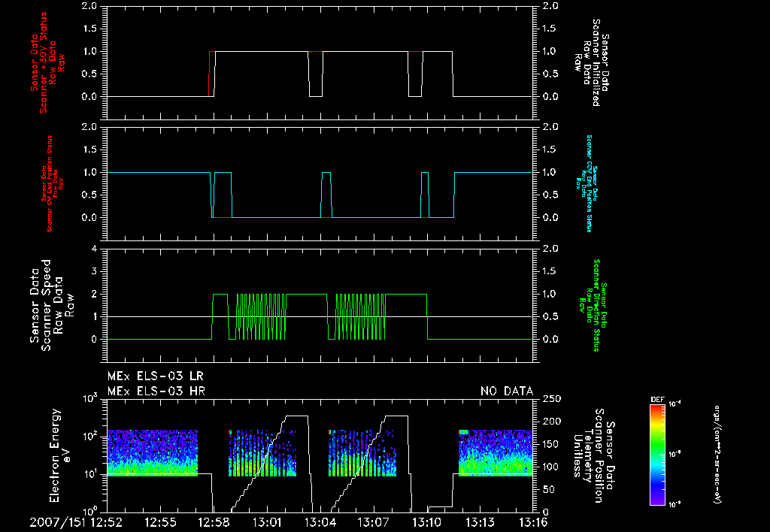Click the "250" scanner position tick label

(553, 399)
